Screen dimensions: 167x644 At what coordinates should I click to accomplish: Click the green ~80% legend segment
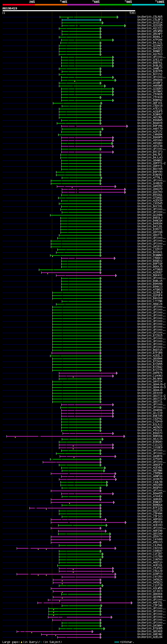[116, 5]
